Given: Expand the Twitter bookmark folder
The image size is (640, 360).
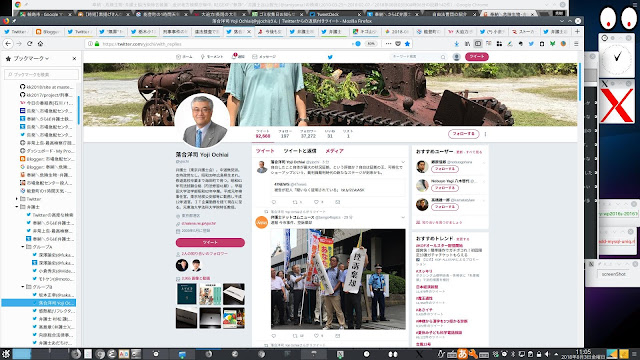Looking at the screenshot, I should pyautogui.click(x=17, y=199).
